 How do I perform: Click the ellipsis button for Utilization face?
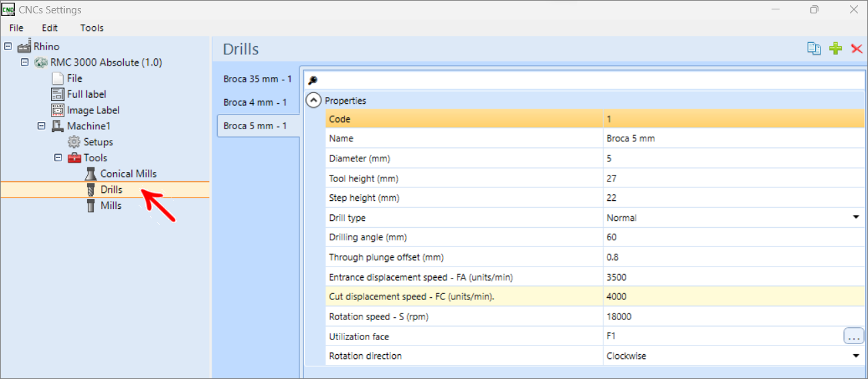coord(853,336)
